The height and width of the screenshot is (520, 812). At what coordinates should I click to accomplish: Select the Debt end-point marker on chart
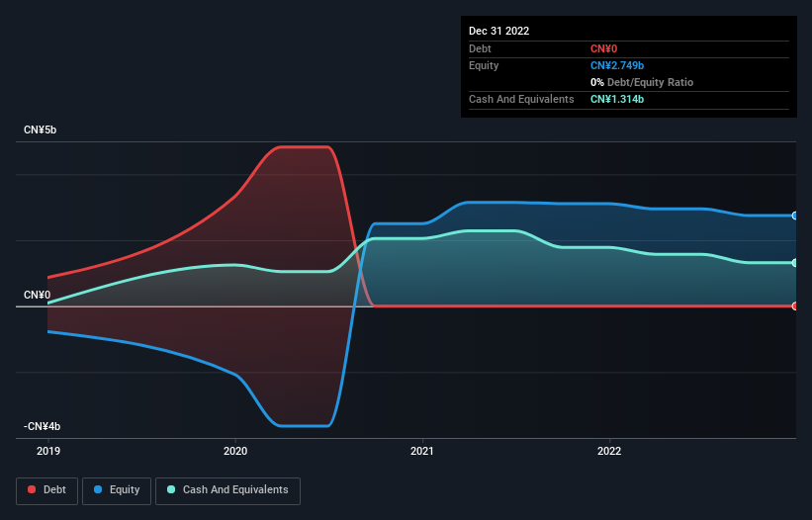[795, 306]
